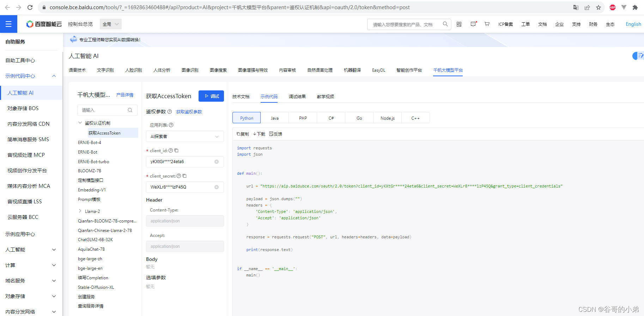Select Embedding-V1 in the API tree
This screenshot has width=644, height=316.
click(92, 190)
